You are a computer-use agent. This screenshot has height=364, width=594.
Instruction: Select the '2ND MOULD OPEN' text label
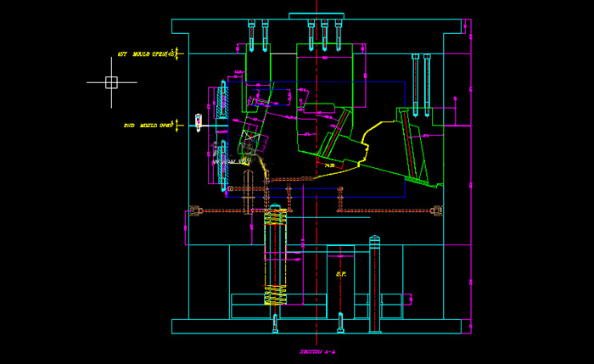148,126
